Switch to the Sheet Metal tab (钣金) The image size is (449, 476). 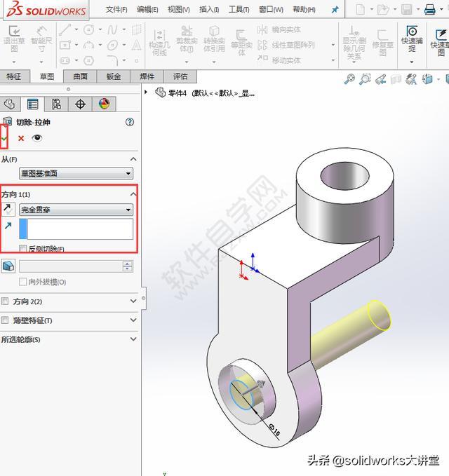[114, 76]
